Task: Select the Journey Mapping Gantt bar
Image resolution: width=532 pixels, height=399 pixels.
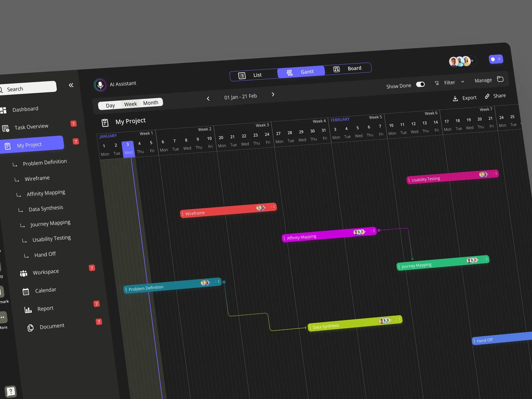Action: click(x=443, y=263)
